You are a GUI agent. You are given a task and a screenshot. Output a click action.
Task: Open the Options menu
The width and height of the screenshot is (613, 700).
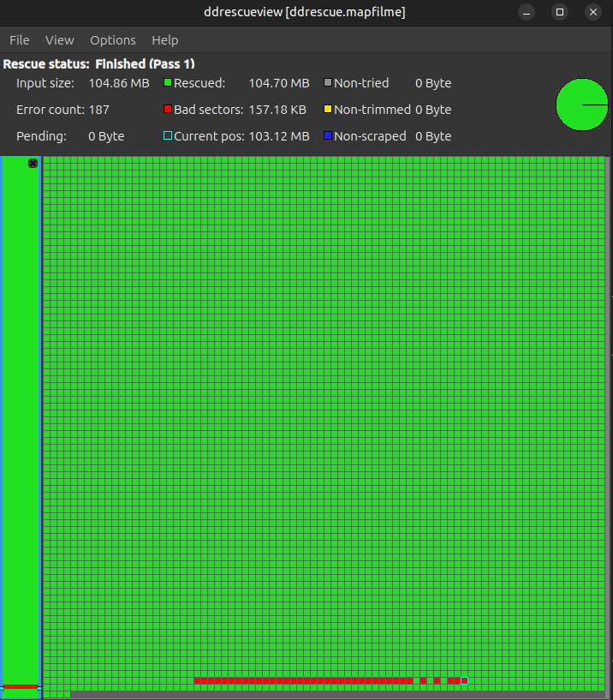[113, 40]
